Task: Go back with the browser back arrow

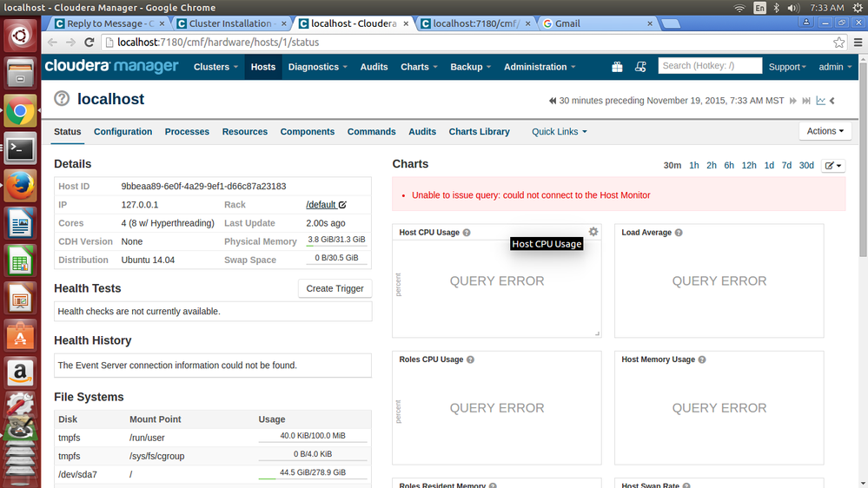Action: [52, 42]
